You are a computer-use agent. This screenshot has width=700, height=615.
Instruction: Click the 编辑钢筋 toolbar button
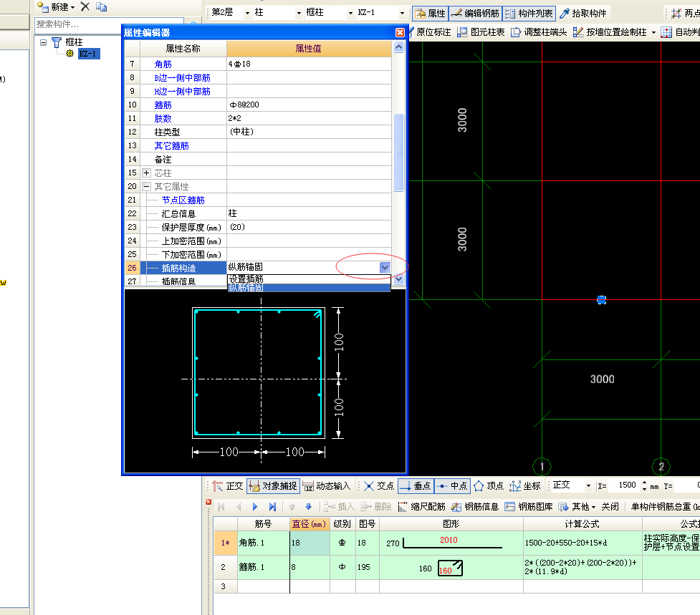(475, 14)
